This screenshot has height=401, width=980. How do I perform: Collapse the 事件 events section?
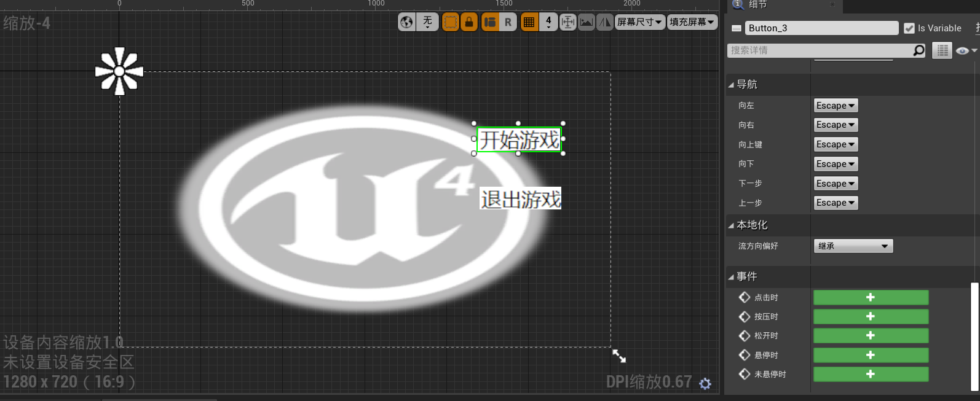(731, 277)
